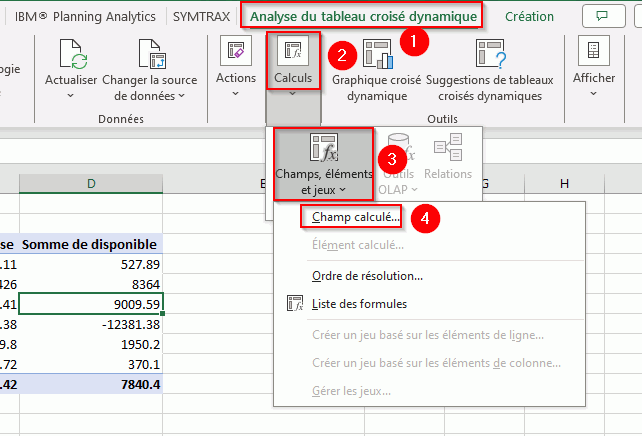642x436 pixels.
Task: Open Suggestions de tableaux croisés dynamiques
Action: pos(490,53)
